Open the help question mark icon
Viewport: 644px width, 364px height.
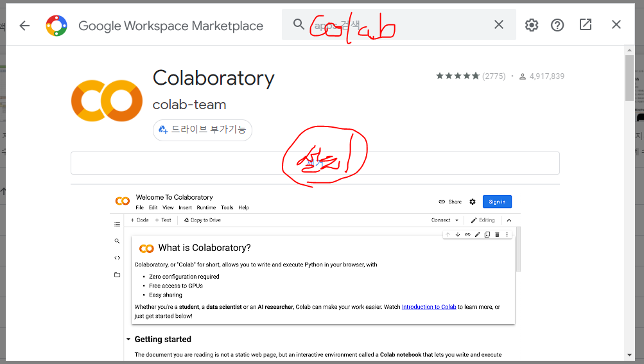[x=557, y=25]
